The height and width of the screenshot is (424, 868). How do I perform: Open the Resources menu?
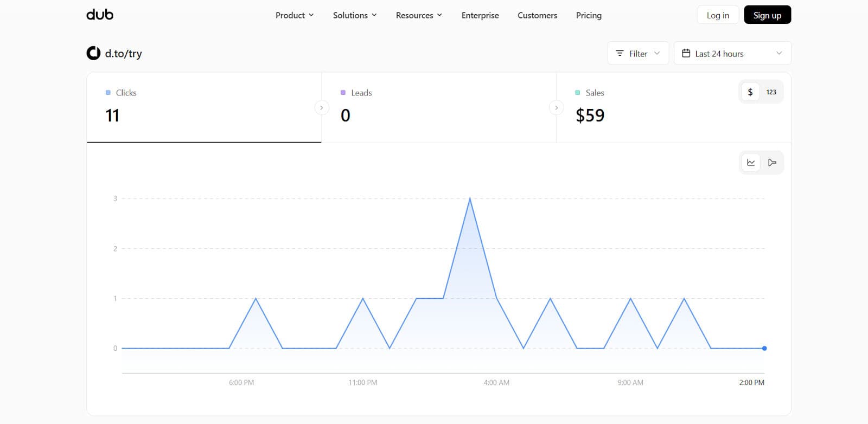pyautogui.click(x=419, y=15)
